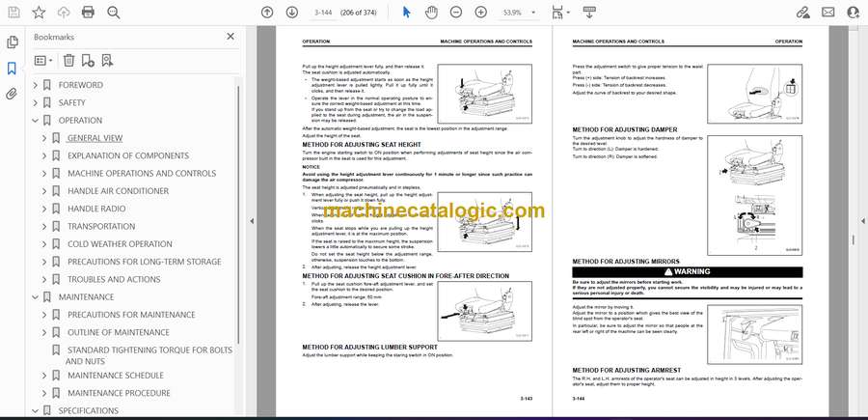Close the Bookmarks panel
The width and height of the screenshot is (868, 420).
coord(231,37)
